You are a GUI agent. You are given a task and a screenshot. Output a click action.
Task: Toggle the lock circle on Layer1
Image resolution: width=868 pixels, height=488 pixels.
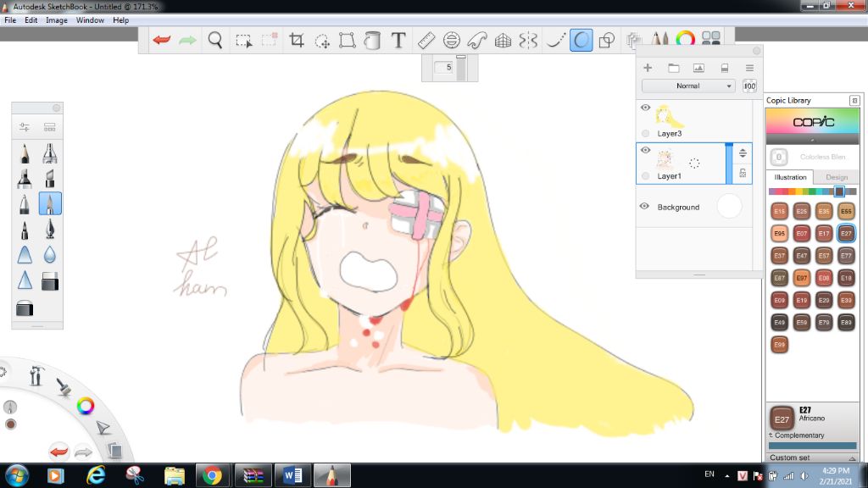click(645, 176)
